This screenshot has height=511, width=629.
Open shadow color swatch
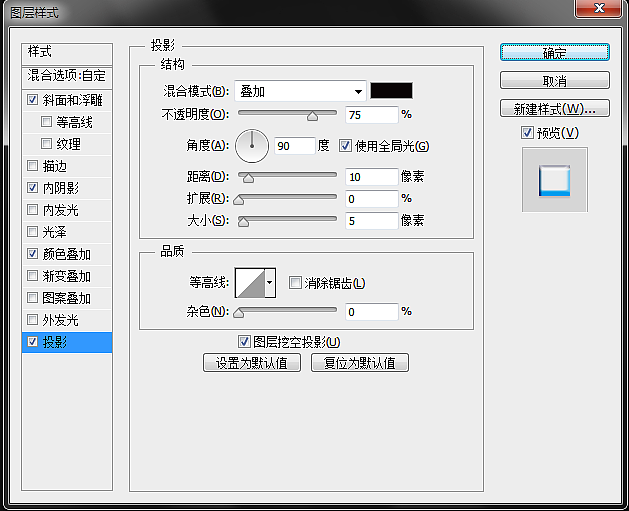391,91
